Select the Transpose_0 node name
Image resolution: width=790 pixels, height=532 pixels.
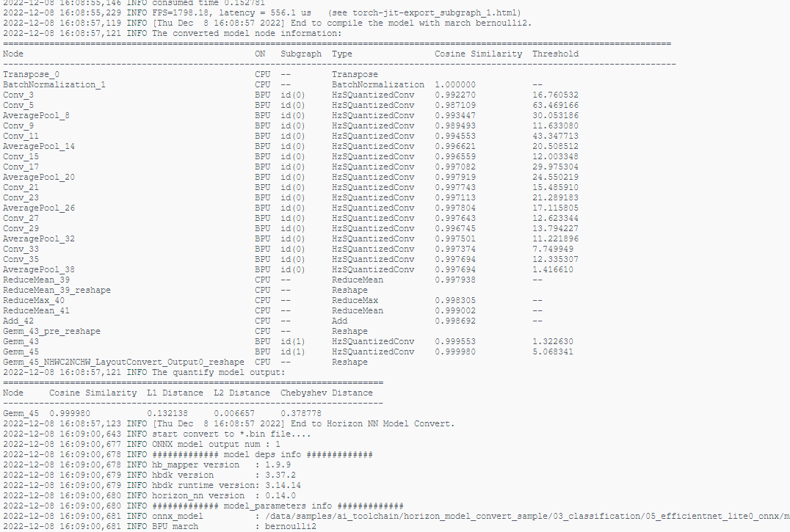click(31, 74)
